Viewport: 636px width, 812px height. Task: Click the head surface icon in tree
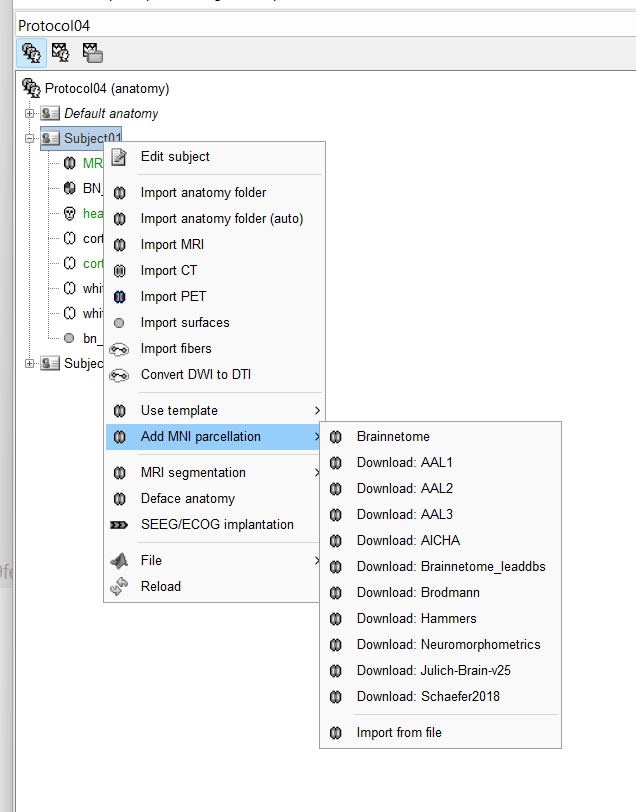coord(69,213)
